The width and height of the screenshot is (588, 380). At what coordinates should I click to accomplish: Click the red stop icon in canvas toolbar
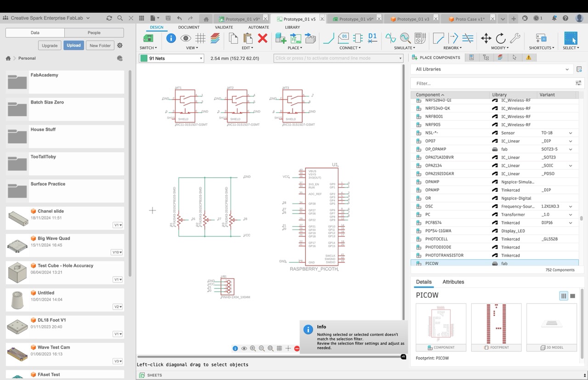click(x=297, y=348)
